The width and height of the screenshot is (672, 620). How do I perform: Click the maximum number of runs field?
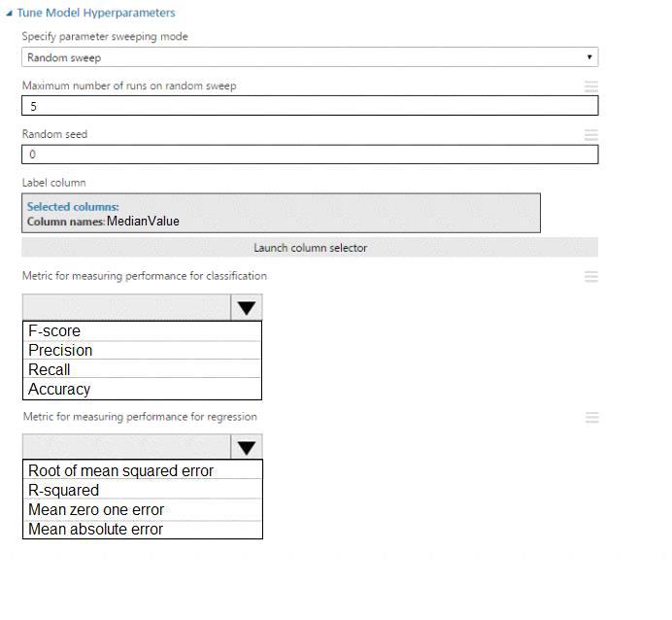coord(310,106)
